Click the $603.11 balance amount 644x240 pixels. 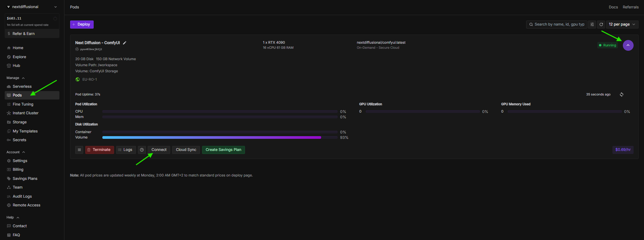(x=14, y=18)
